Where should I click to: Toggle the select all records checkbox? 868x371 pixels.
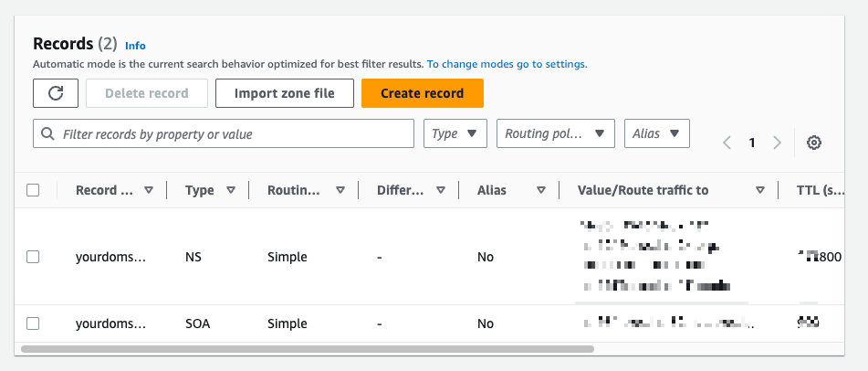point(33,190)
